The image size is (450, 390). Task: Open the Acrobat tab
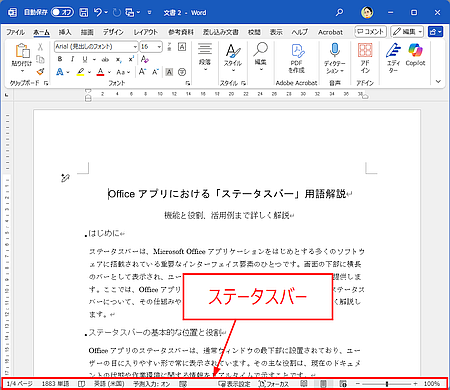(x=330, y=32)
